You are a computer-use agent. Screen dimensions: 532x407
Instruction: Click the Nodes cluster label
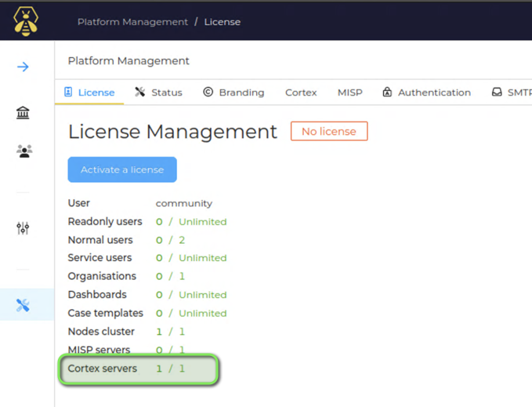[x=101, y=331]
